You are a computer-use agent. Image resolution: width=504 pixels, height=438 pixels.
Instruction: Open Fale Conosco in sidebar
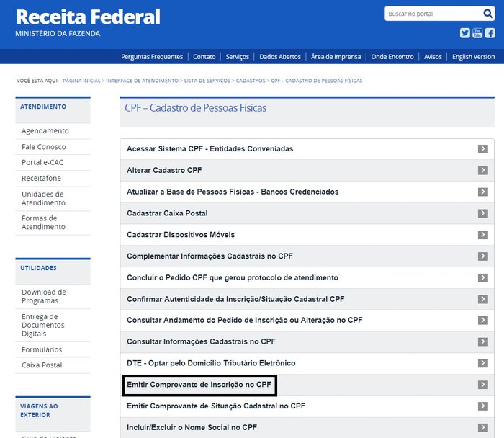[44, 147]
